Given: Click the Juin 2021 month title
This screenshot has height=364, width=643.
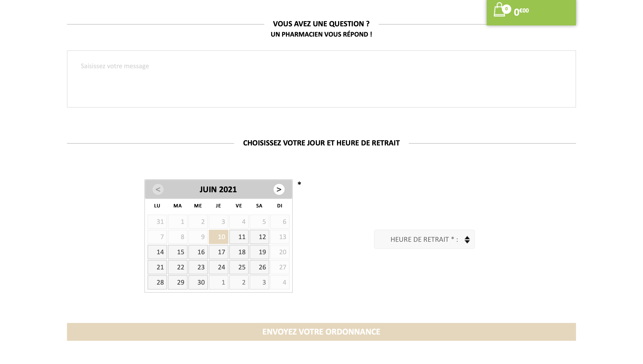Looking at the screenshot, I should click(x=218, y=190).
